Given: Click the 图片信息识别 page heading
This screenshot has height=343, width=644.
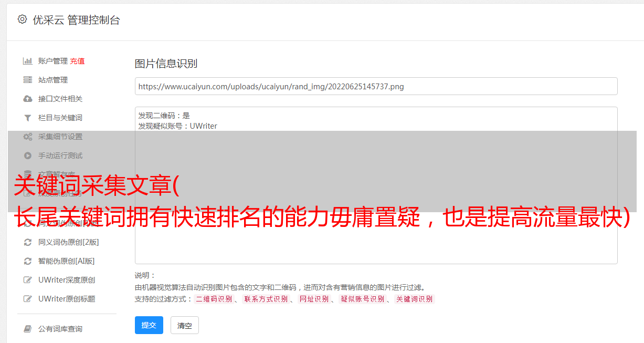Looking at the screenshot, I should coord(166,64).
